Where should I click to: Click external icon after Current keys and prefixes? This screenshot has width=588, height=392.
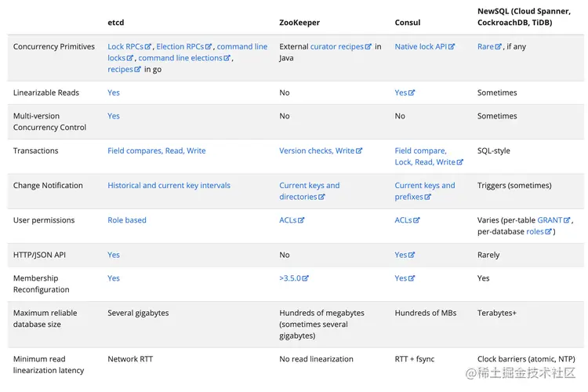[427, 198]
